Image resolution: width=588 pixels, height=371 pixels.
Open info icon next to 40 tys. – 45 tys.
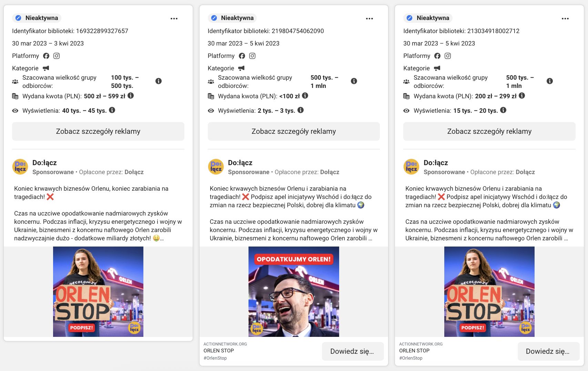[112, 110]
